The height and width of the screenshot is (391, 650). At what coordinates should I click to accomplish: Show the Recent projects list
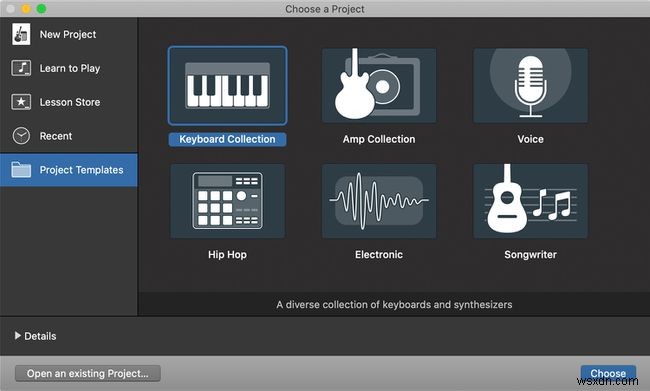coord(68,136)
